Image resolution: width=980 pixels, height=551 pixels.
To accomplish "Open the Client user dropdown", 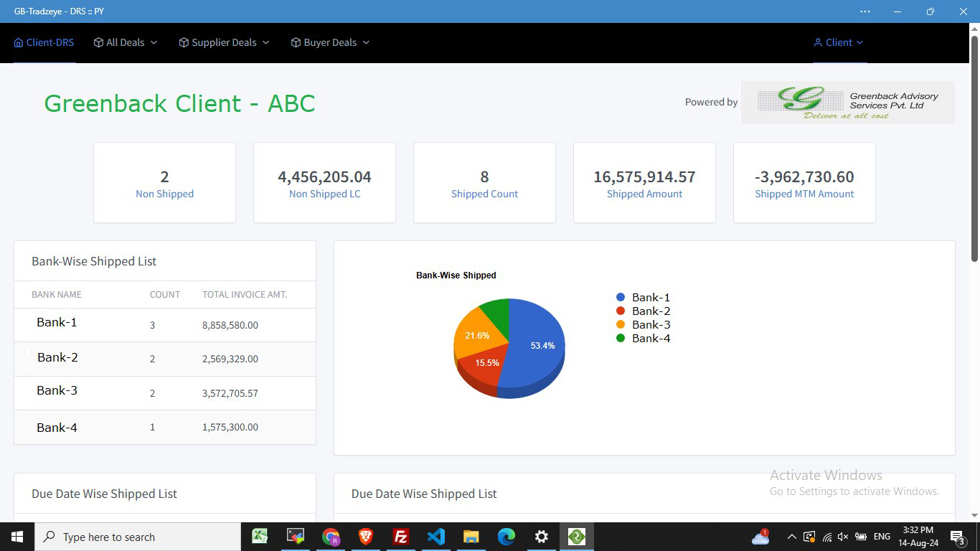I will pos(839,42).
